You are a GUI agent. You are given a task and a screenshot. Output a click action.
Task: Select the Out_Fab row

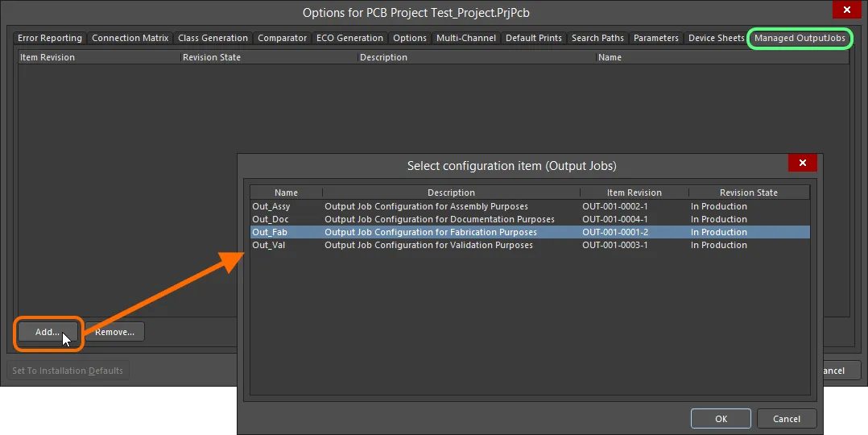[530, 232]
